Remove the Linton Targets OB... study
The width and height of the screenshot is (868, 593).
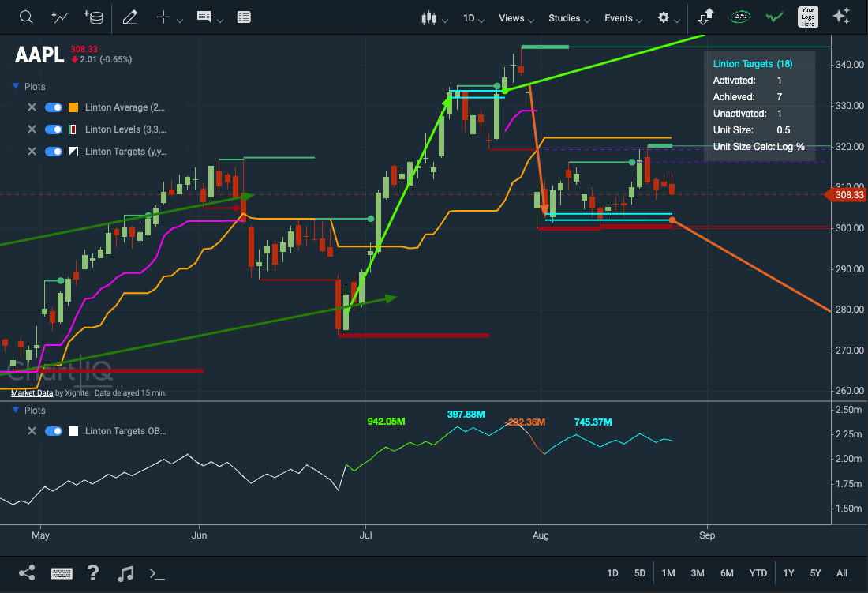32,431
